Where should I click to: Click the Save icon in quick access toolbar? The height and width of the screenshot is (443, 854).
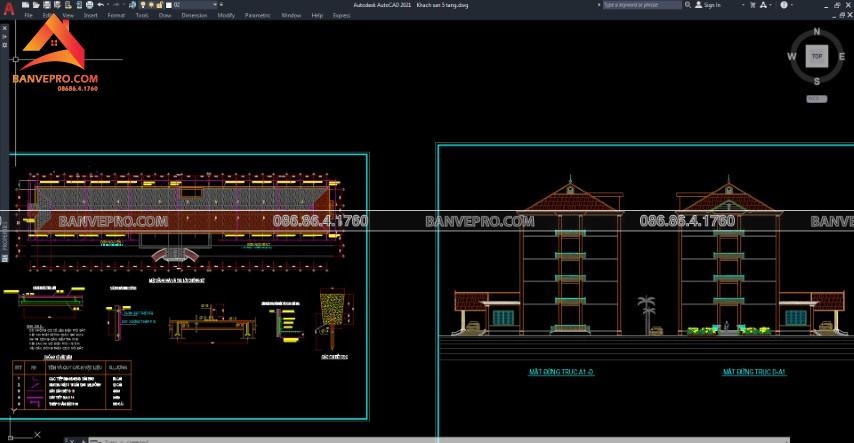coord(47,5)
